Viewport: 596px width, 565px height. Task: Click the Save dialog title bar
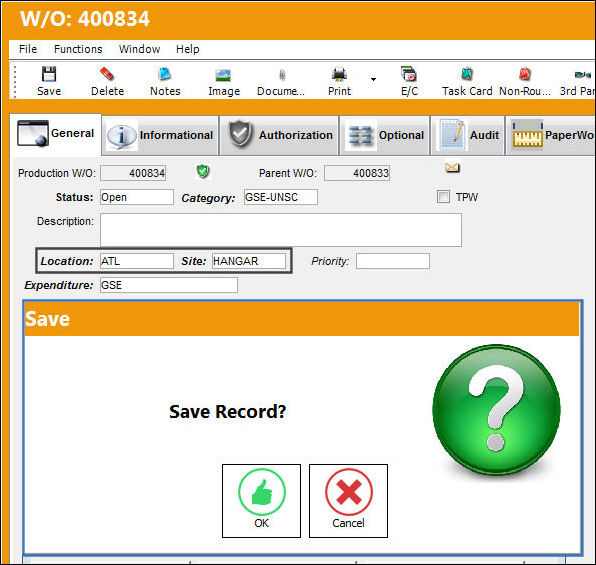(302, 319)
